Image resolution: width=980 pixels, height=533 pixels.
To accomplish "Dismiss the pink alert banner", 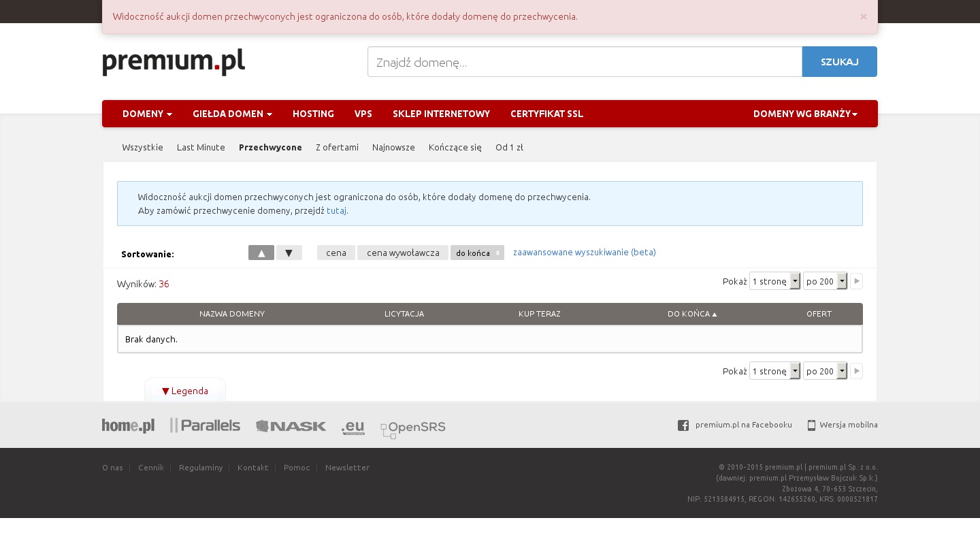I will (863, 16).
